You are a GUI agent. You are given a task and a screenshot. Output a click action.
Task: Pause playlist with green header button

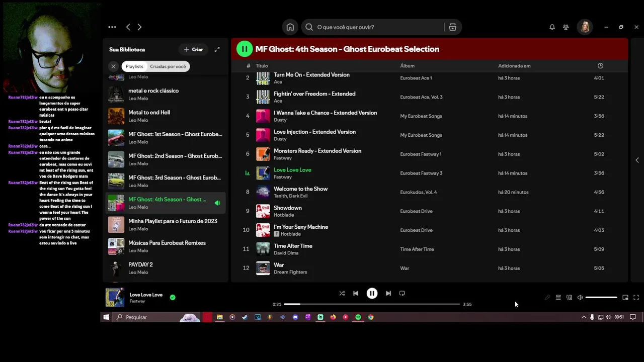[x=245, y=49]
